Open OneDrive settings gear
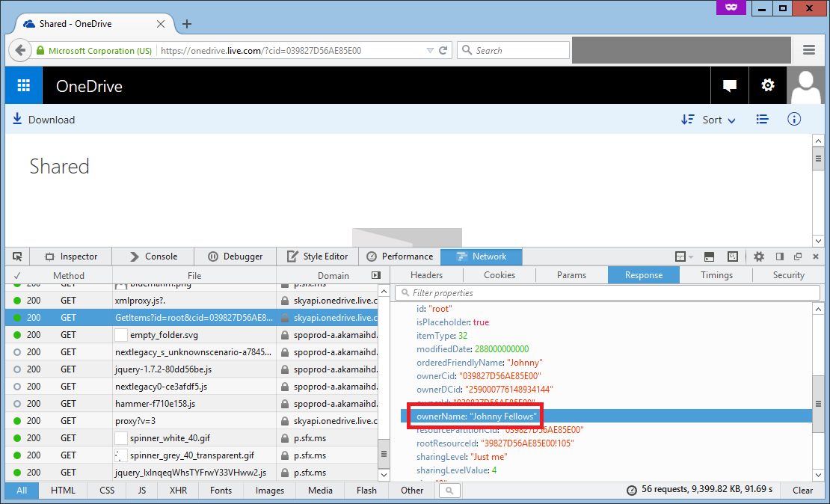 point(767,85)
